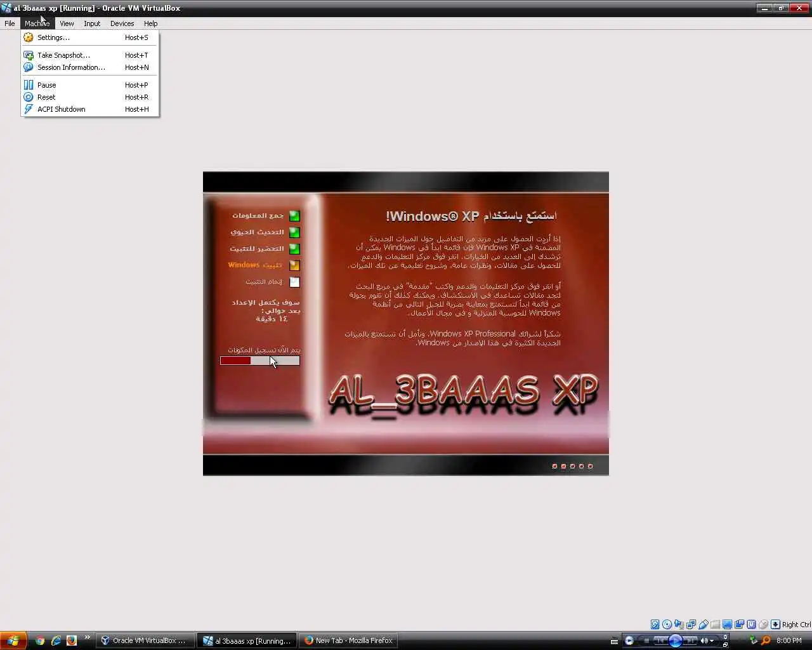Click the greyed mouse integration indicator
The width and height of the screenshot is (812, 650).
pos(763,625)
